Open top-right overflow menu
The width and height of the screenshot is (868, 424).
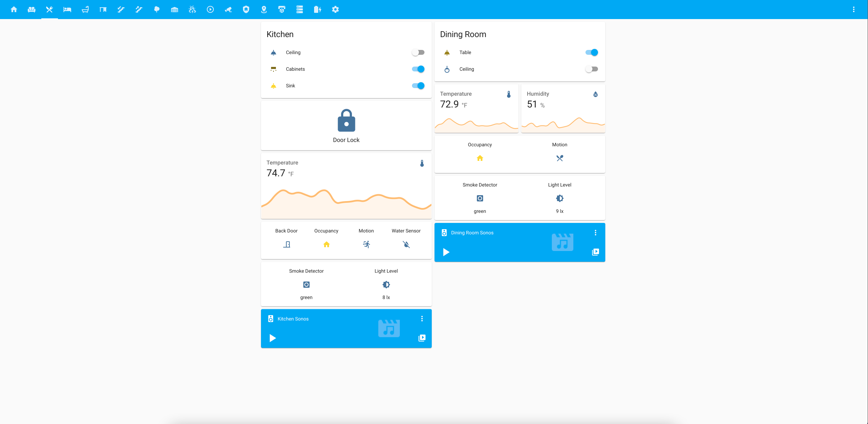click(853, 9)
